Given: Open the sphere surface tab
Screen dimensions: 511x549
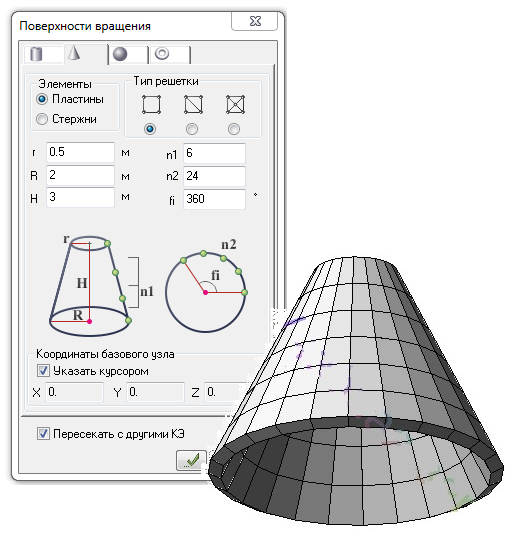Looking at the screenshot, I should [128, 55].
